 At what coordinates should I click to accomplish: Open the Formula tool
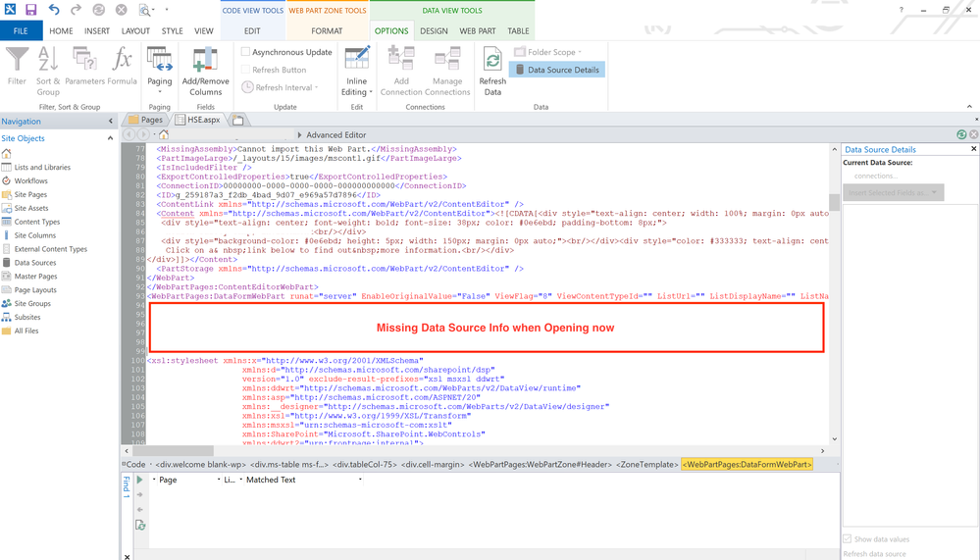pyautogui.click(x=122, y=67)
